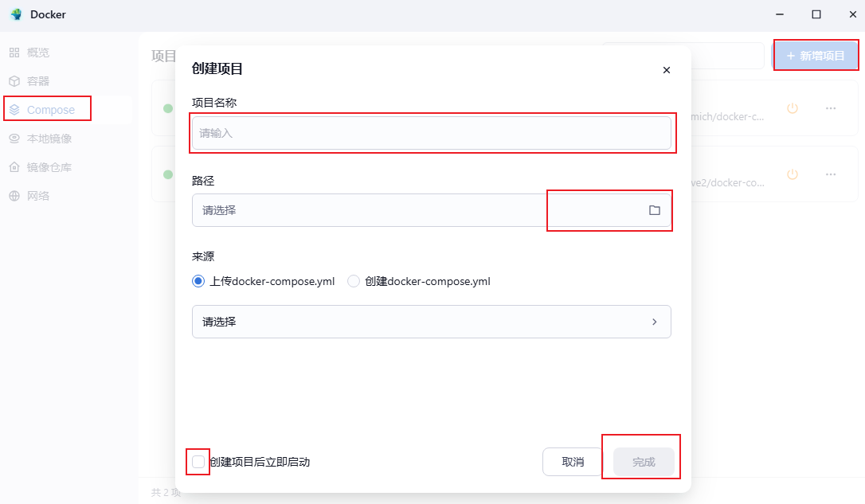Click the 概览 grid icon in sidebar
Image resolution: width=865 pixels, height=504 pixels.
14,53
